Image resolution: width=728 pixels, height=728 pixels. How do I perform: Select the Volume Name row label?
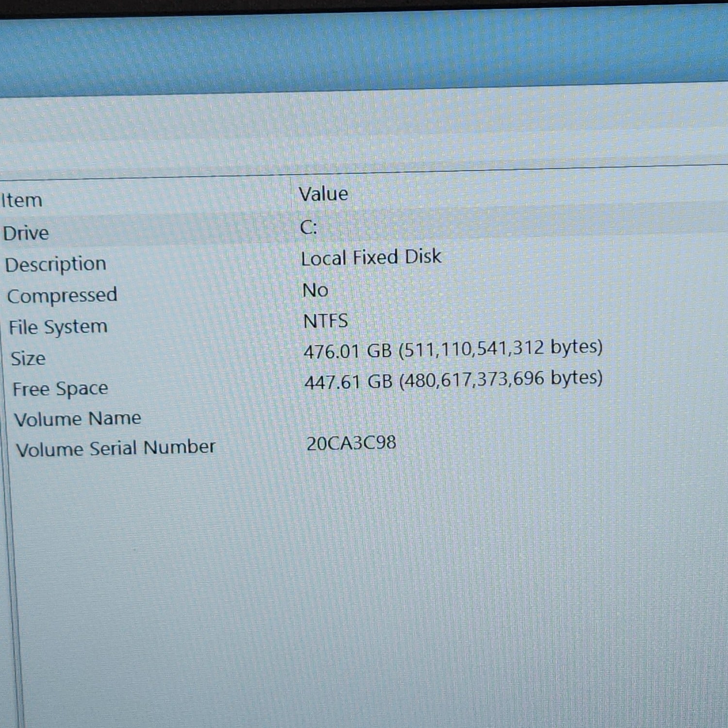pyautogui.click(x=78, y=419)
